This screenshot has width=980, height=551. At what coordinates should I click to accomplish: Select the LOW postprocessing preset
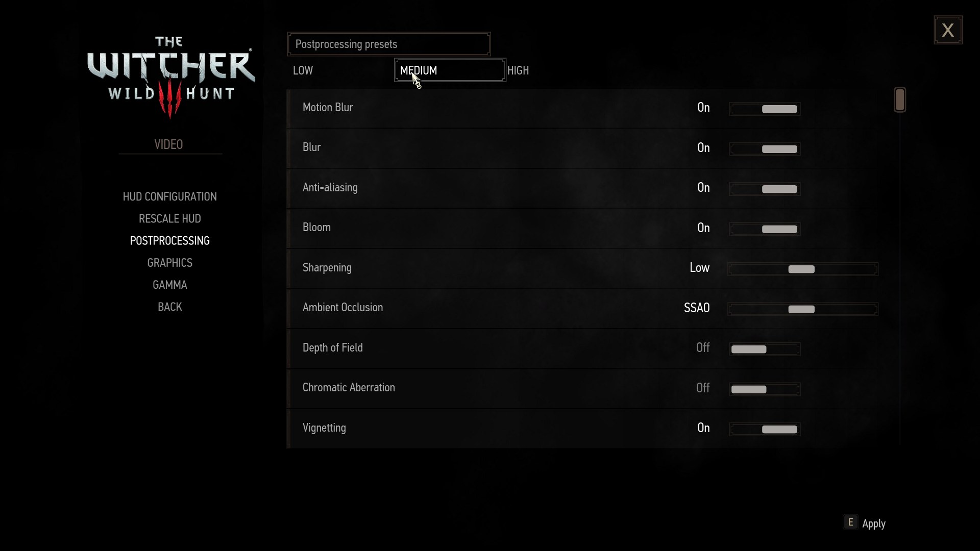point(303,70)
